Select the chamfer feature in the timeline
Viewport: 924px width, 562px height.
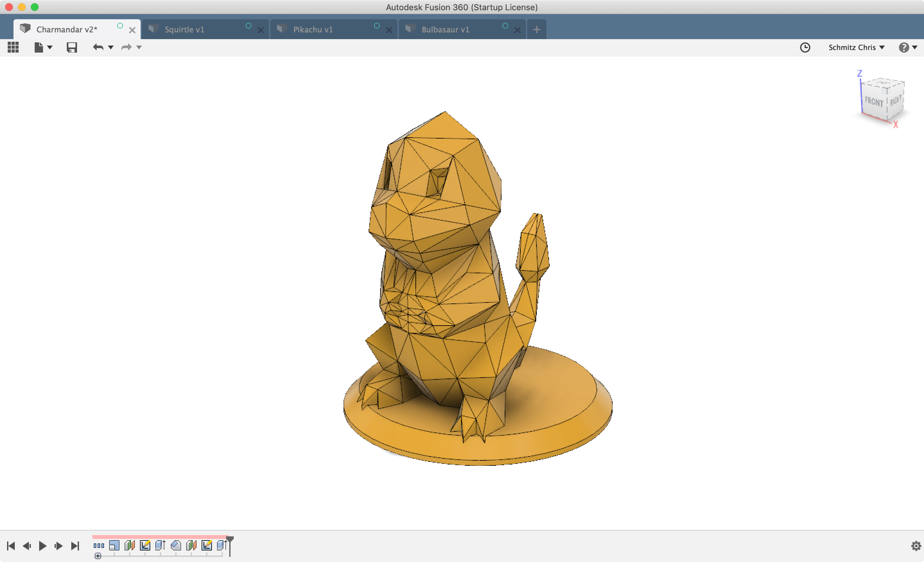(176, 546)
